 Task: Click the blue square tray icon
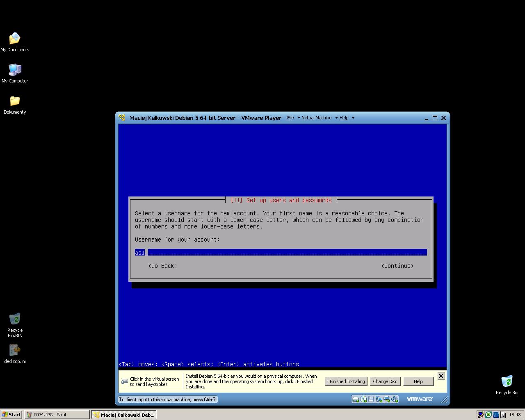[x=495, y=415]
